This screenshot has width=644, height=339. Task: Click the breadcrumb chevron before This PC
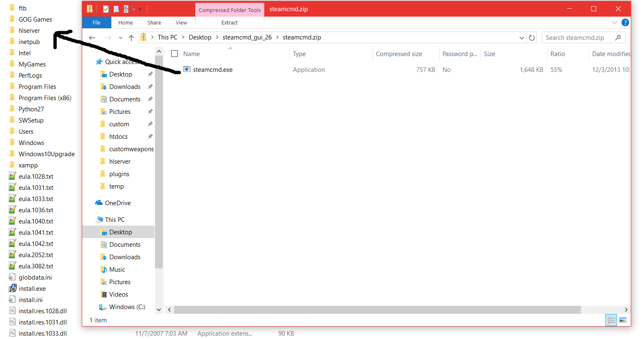(x=152, y=37)
